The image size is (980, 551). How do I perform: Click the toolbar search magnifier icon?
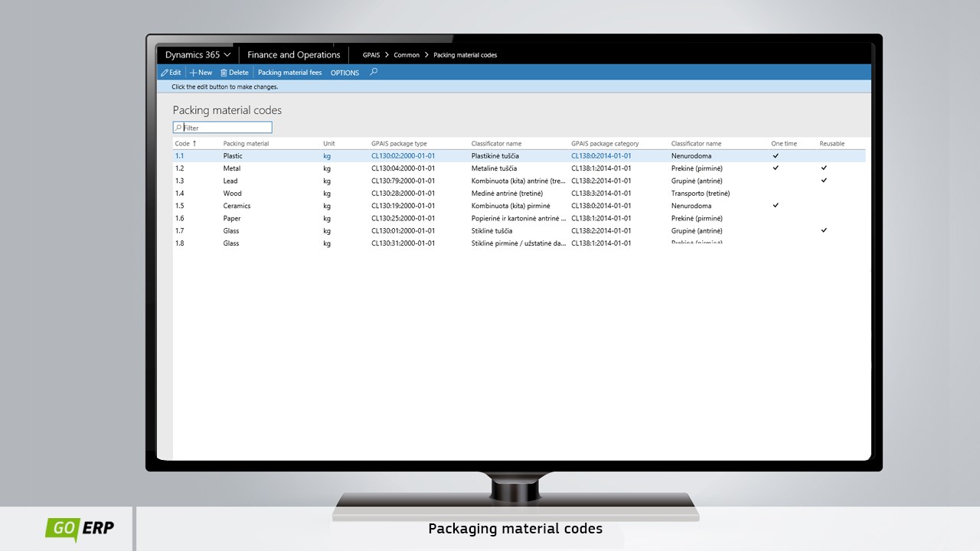tap(374, 72)
